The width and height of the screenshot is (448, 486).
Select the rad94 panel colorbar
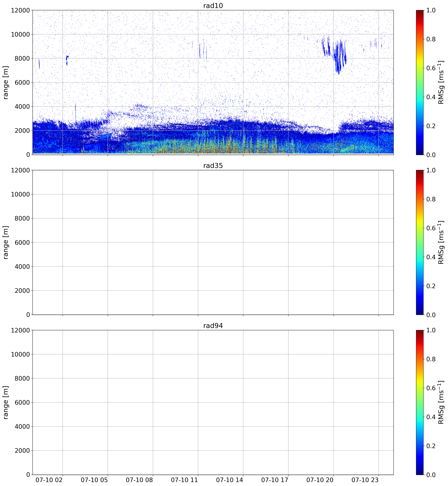point(420,402)
